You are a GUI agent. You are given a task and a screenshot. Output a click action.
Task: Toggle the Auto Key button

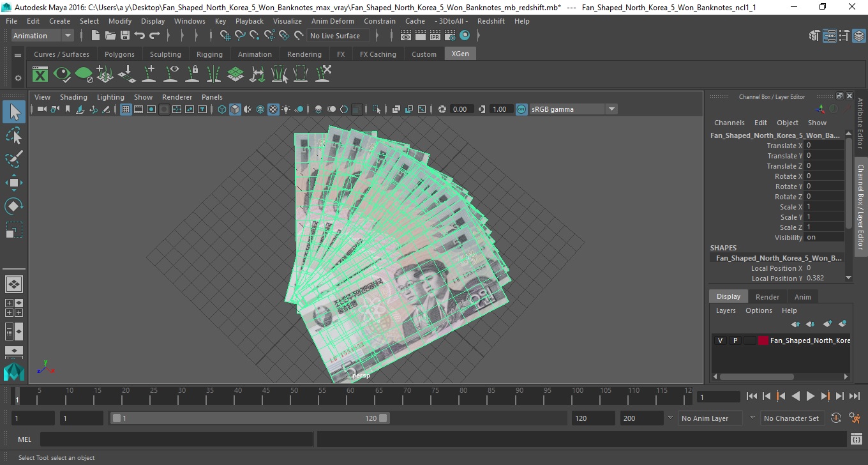point(836,418)
